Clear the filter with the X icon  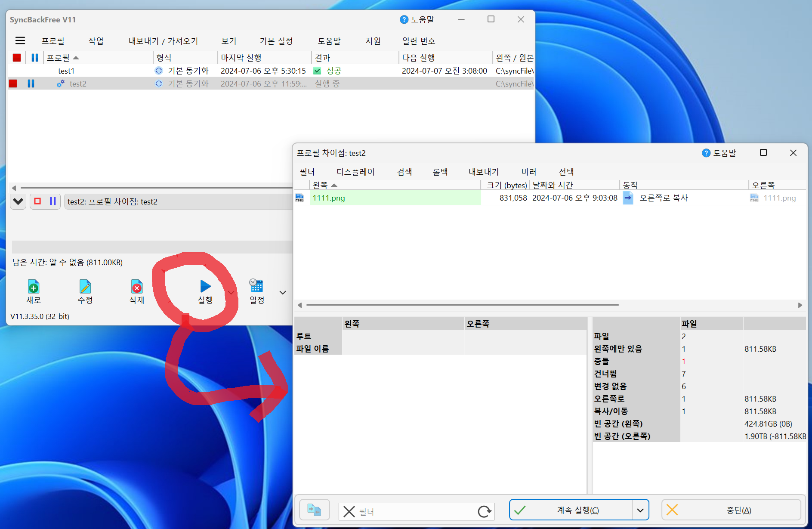349,511
